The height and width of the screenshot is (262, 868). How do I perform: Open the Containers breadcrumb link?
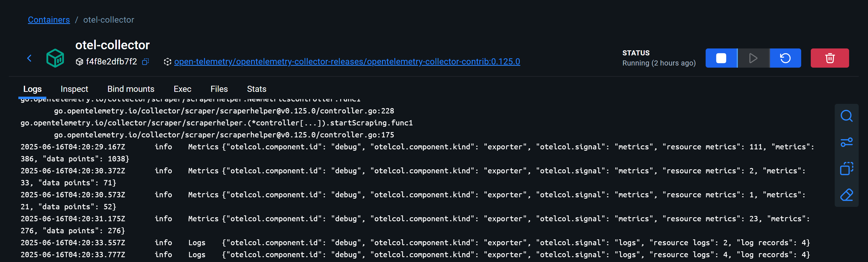coord(49,20)
